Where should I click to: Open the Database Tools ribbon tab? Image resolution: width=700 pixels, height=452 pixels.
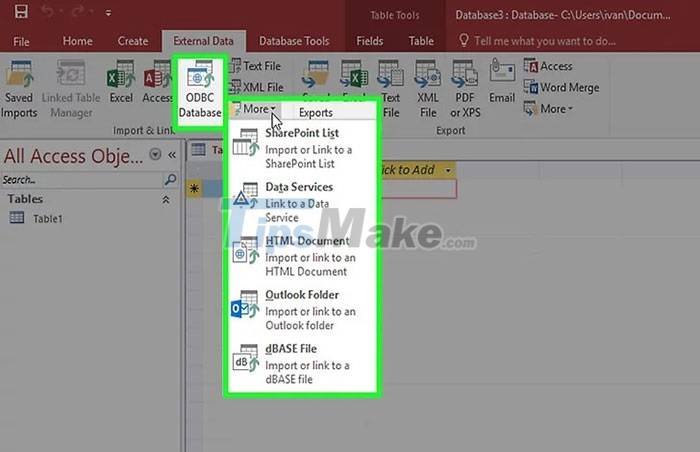[294, 41]
